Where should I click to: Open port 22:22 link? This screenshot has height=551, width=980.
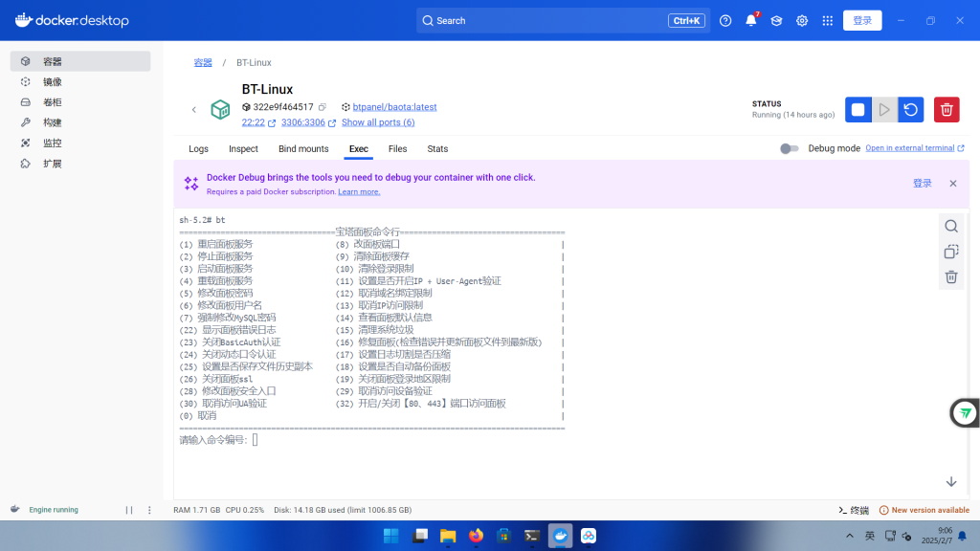click(x=253, y=122)
